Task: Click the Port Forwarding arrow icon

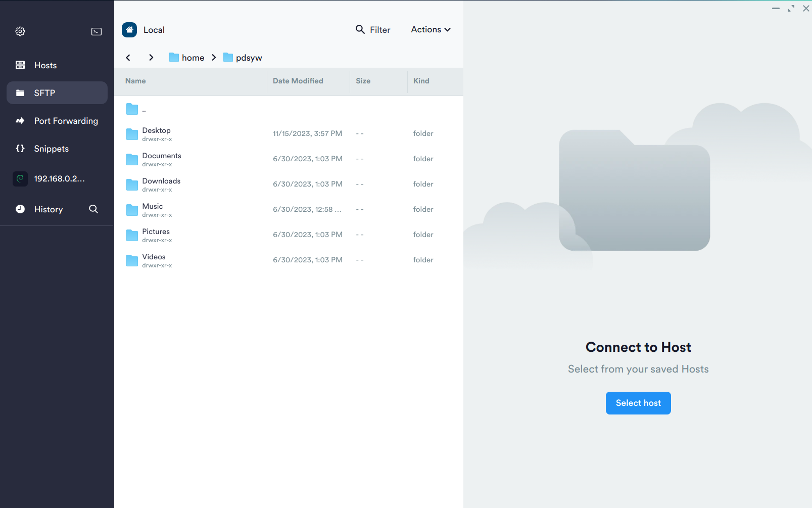Action: coord(20,121)
